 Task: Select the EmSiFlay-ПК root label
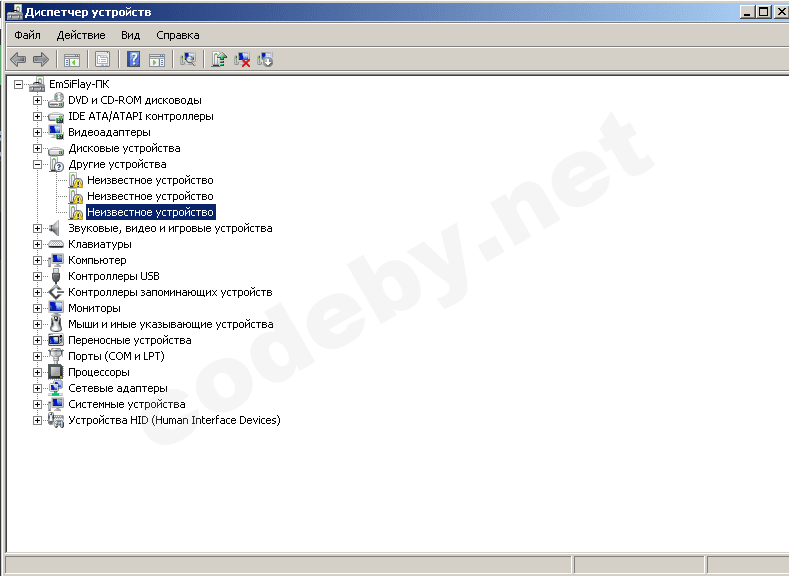coord(79,84)
